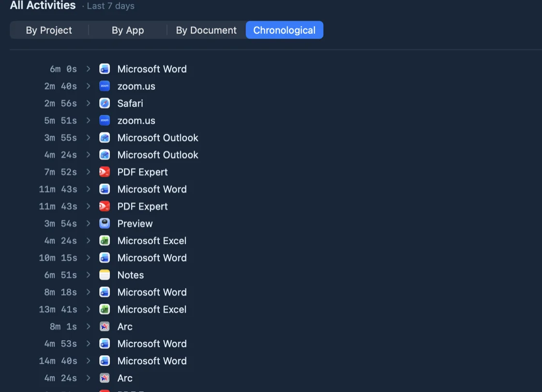Click the Outlook icon in the 3m 55s row
Viewport: 542px width, 392px height.
105,137
